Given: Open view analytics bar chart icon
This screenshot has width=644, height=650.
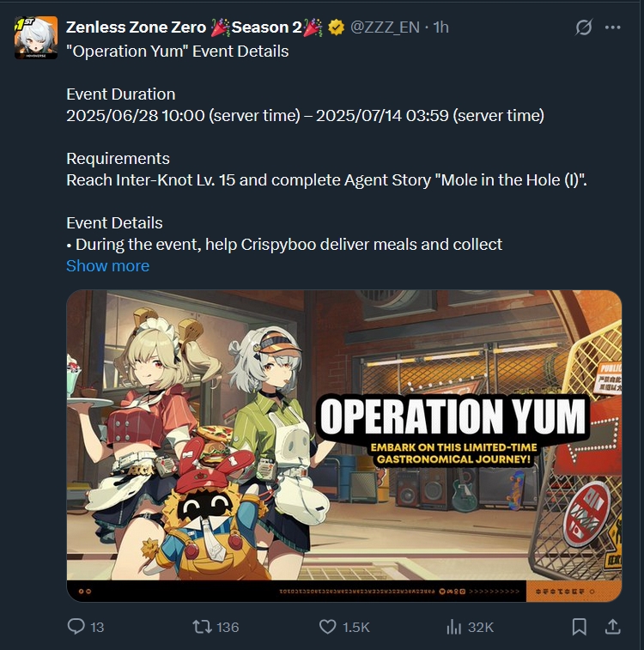Looking at the screenshot, I should pos(453,627).
